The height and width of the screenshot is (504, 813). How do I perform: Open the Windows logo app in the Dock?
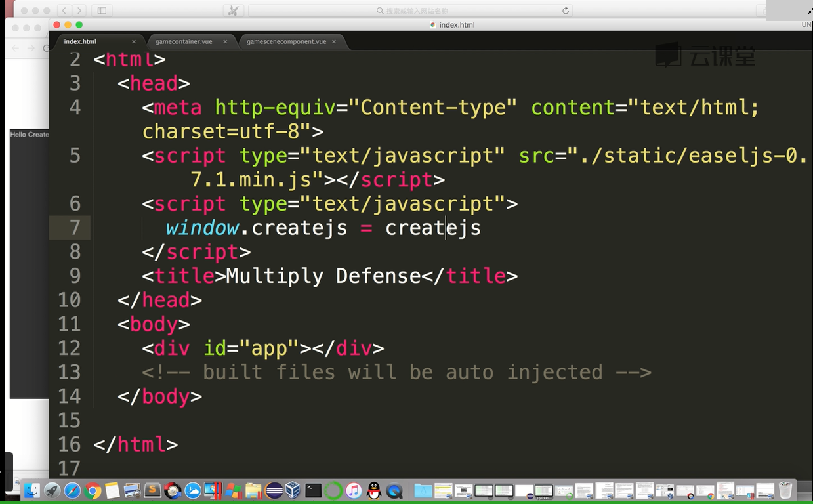point(233,490)
